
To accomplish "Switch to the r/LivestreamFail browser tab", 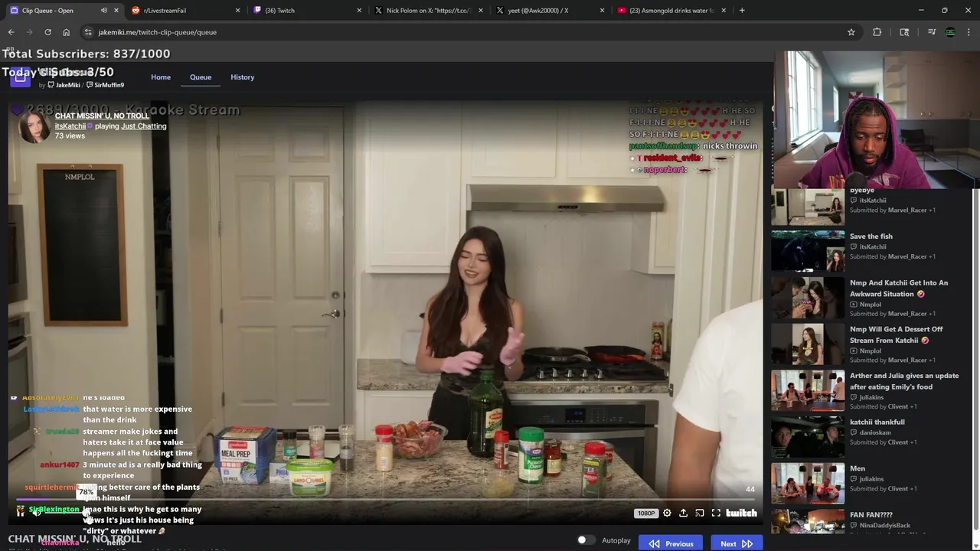I will pos(185,11).
